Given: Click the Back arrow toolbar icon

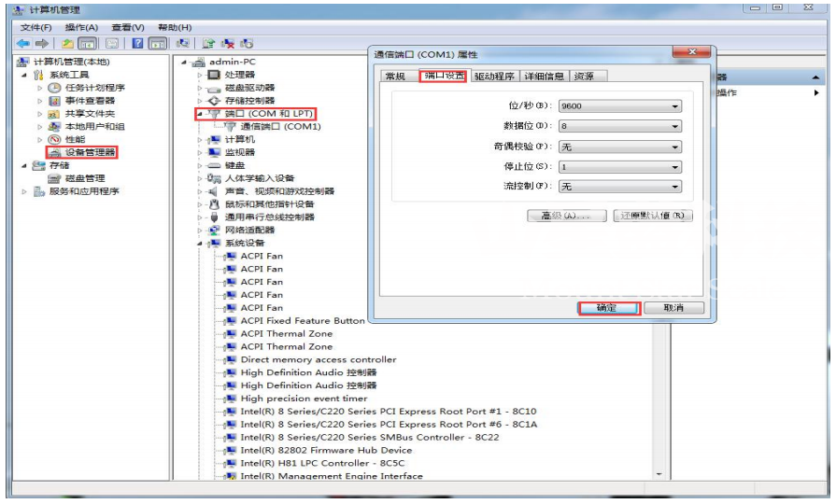Looking at the screenshot, I should 23,44.
